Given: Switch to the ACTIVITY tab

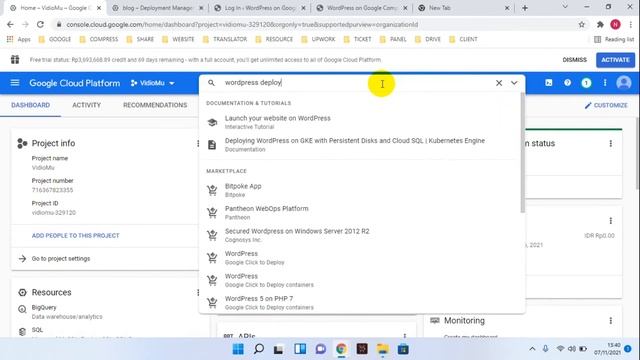Looking at the screenshot, I should [87, 105].
